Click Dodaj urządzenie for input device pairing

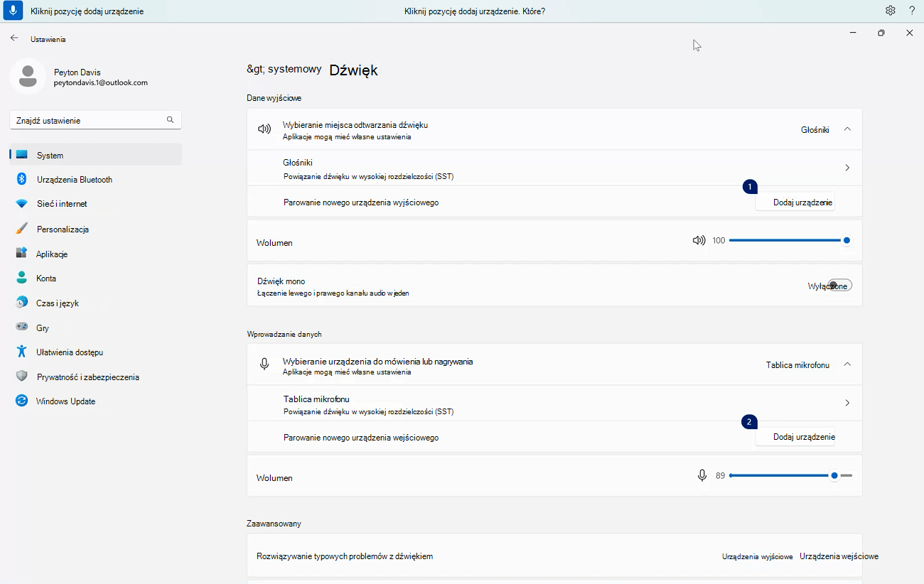point(795,437)
